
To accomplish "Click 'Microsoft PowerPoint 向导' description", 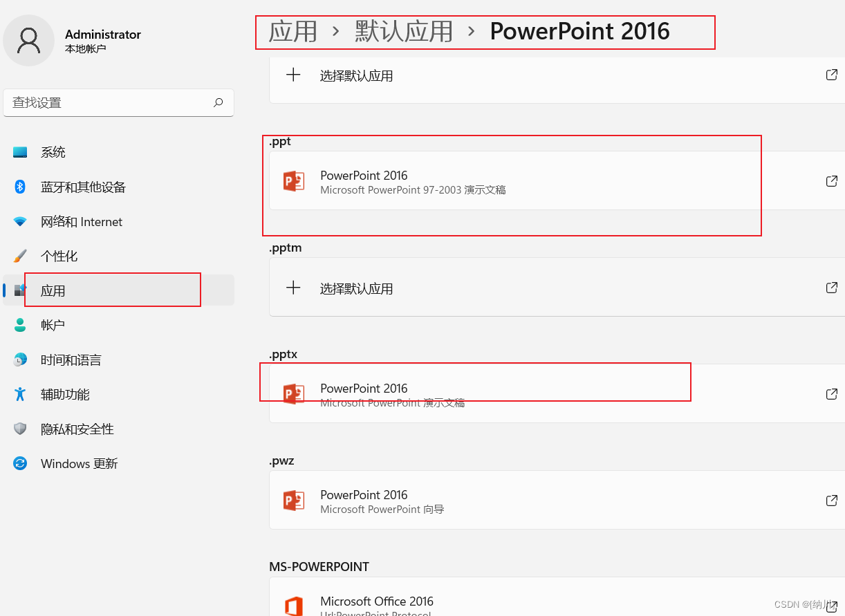I will pyautogui.click(x=382, y=510).
